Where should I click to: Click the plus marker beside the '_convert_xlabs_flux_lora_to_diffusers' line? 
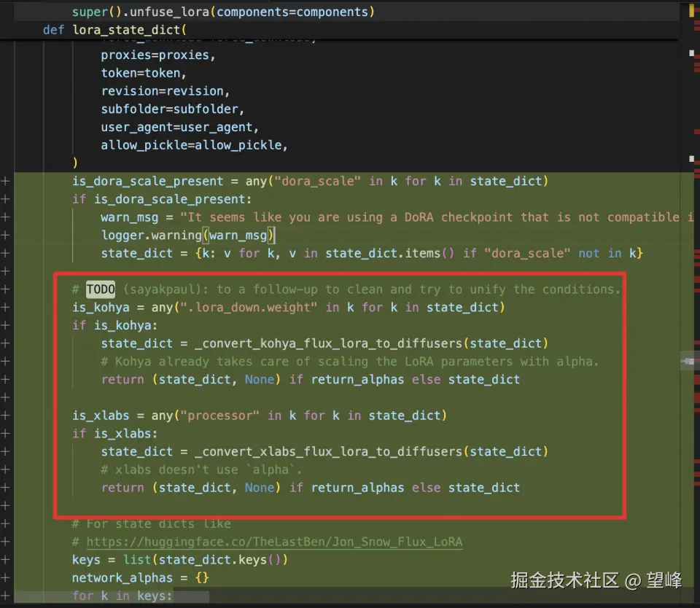[x=5, y=451]
